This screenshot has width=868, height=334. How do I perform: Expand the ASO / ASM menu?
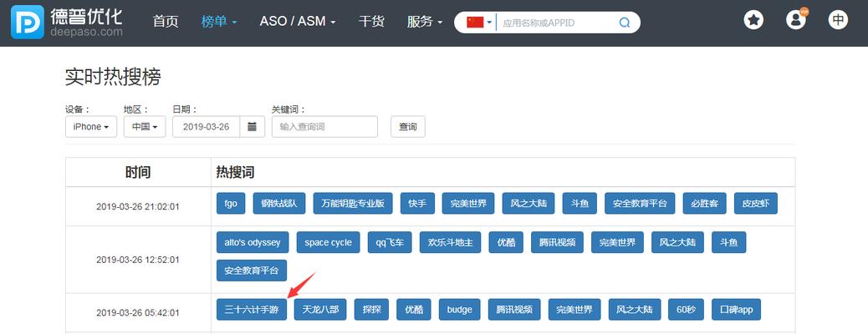tap(298, 22)
